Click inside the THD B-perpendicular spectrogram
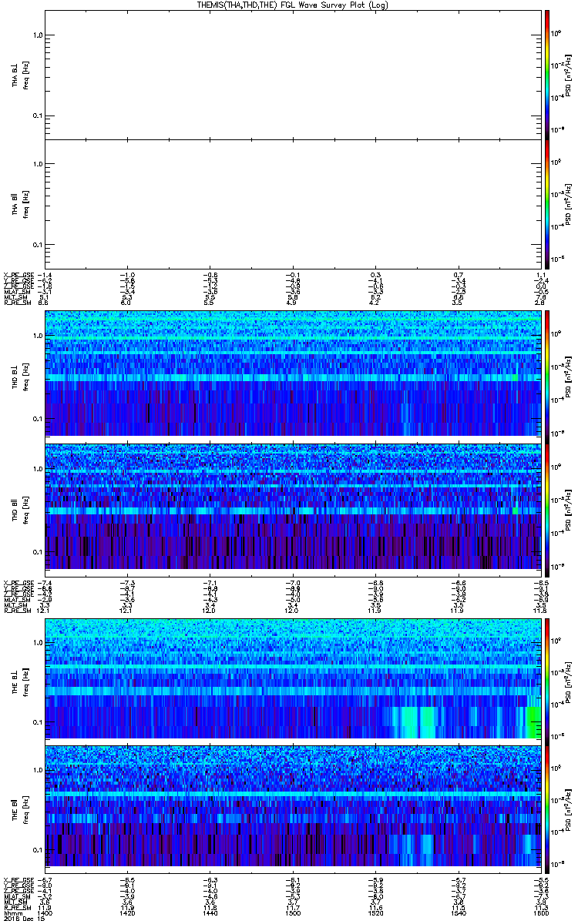This screenshot has width=578, height=924. coord(292,373)
